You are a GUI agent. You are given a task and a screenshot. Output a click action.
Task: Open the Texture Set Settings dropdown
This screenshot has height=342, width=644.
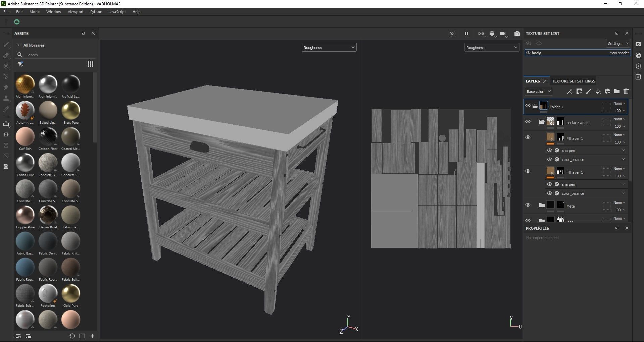tap(618, 44)
